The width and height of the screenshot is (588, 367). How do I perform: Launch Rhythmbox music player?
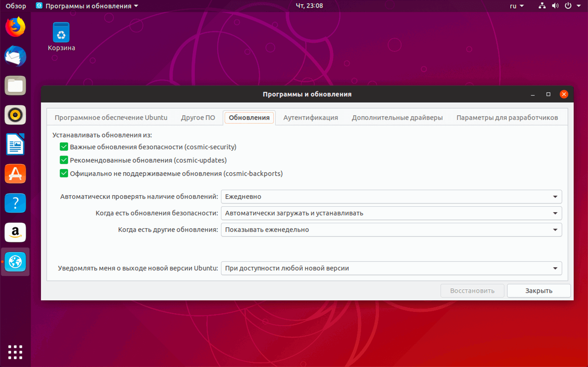(x=15, y=115)
